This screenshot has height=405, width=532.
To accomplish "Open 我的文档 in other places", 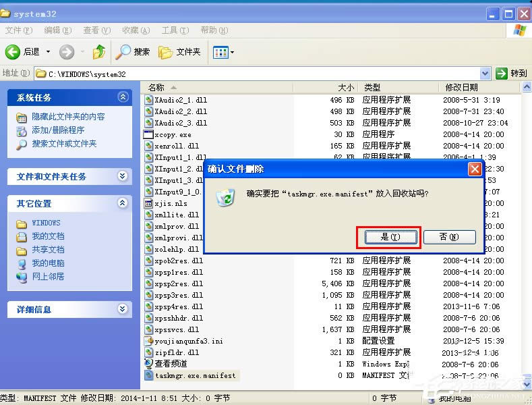I will pyautogui.click(x=48, y=236).
